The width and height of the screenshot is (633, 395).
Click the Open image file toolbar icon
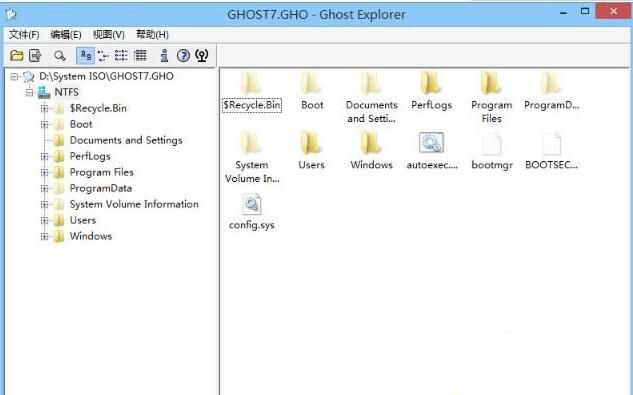pos(17,55)
